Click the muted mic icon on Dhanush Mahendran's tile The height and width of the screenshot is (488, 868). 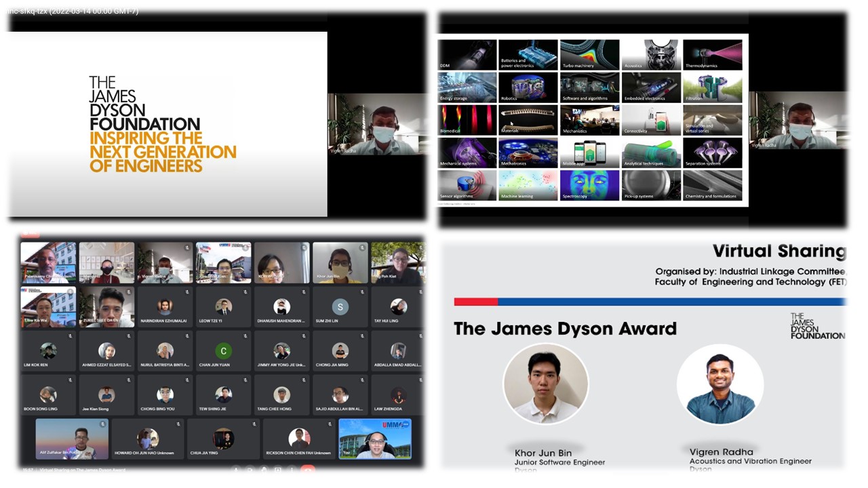point(304,292)
